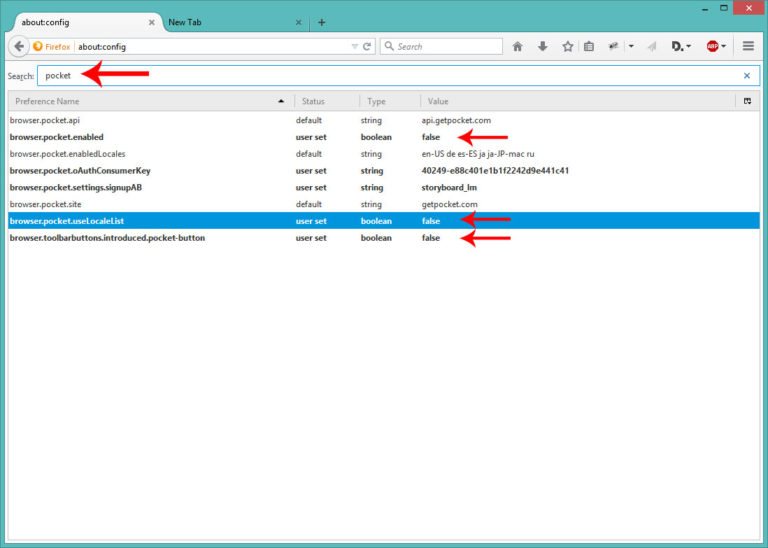Select browser.pocket.enabled preference
This screenshot has width=768, height=548.
(x=384, y=137)
